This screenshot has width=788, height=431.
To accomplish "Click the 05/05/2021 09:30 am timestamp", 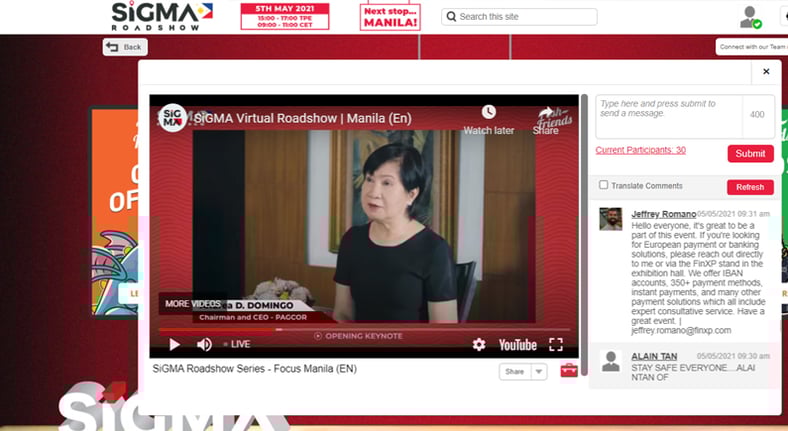I will 733,356.
